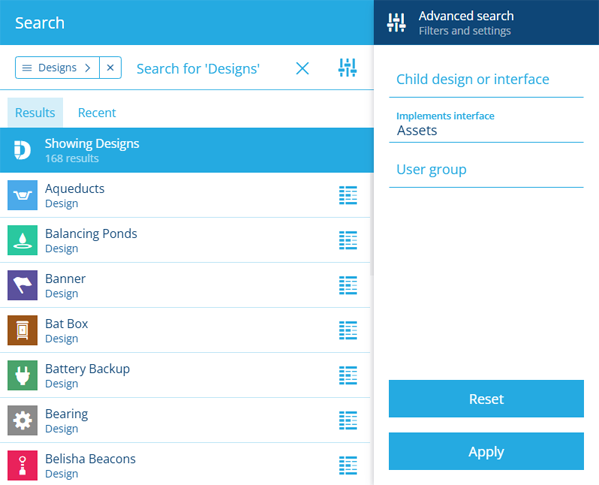Viewport: 599px width, 485px height.
Task: Click the Banner flag icon
Action: pyautogui.click(x=23, y=285)
